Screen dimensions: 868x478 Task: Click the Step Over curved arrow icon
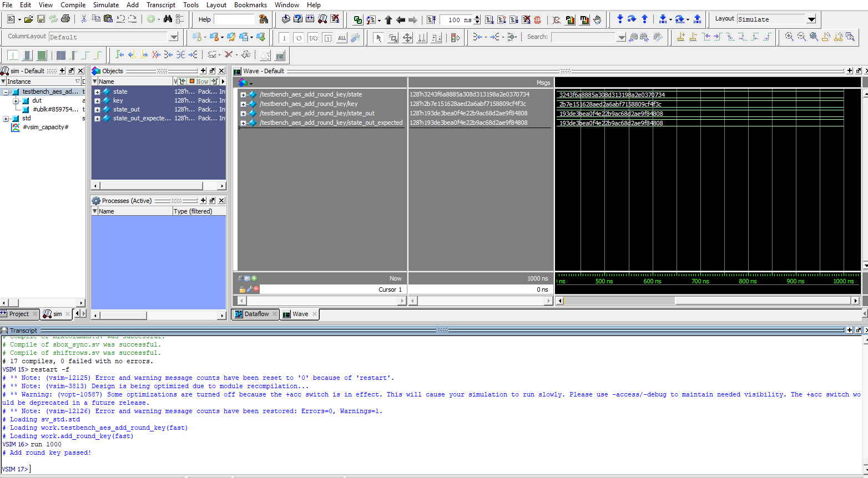(632, 19)
